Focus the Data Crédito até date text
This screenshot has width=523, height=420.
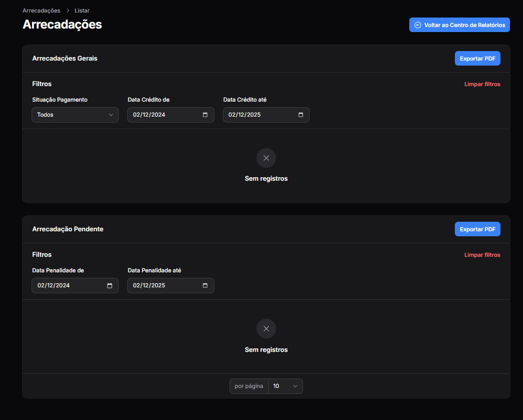[245, 115]
